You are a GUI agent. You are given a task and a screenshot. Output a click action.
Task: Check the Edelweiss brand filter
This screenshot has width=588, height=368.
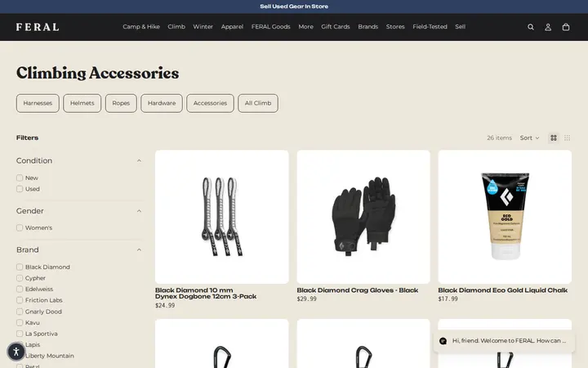(x=20, y=289)
